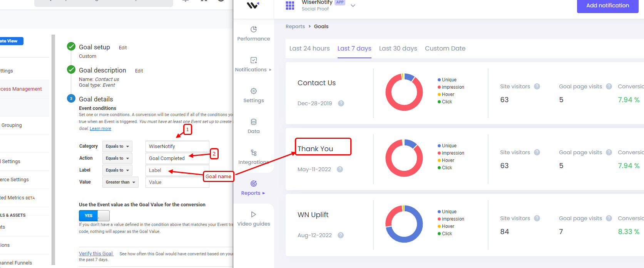Screen dimensions: 644x268
Task: Click the Click legend in WN Uplift row
Action: [445, 234]
